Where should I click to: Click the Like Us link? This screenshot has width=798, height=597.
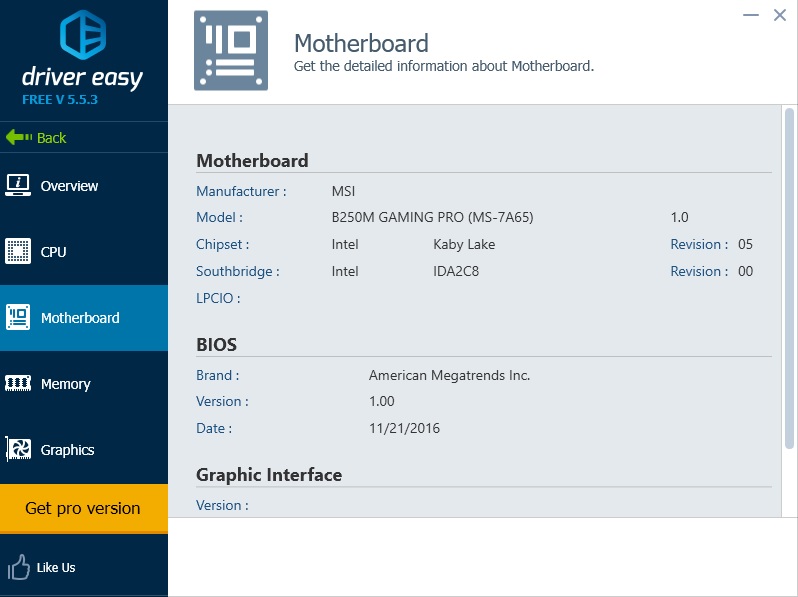pyautogui.click(x=56, y=568)
